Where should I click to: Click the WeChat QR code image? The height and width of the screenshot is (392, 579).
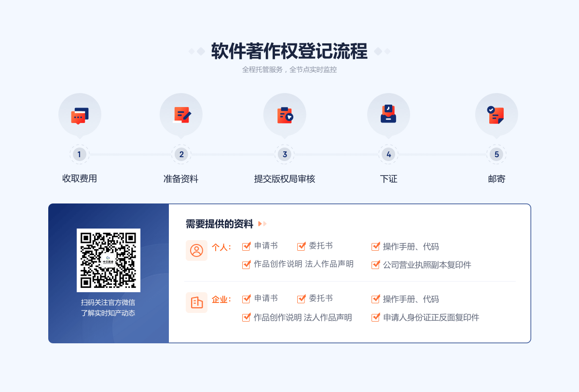point(109,260)
